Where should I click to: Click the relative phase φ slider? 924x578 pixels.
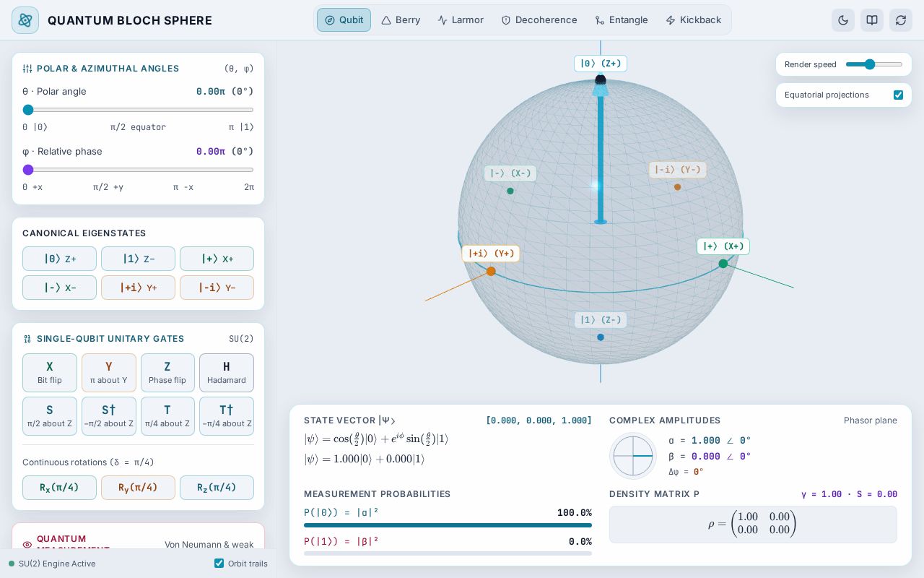(x=138, y=170)
